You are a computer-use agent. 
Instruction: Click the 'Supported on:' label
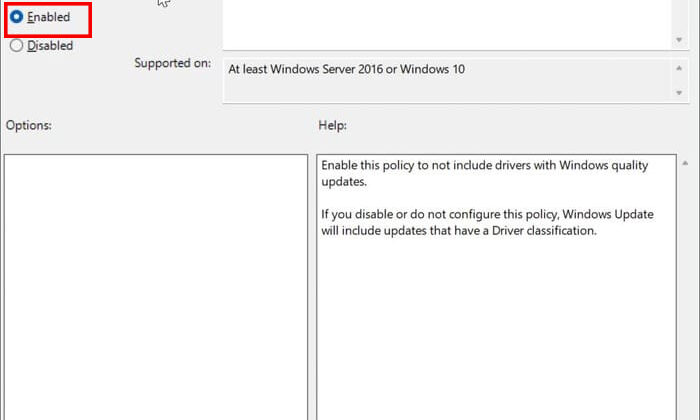click(x=173, y=64)
